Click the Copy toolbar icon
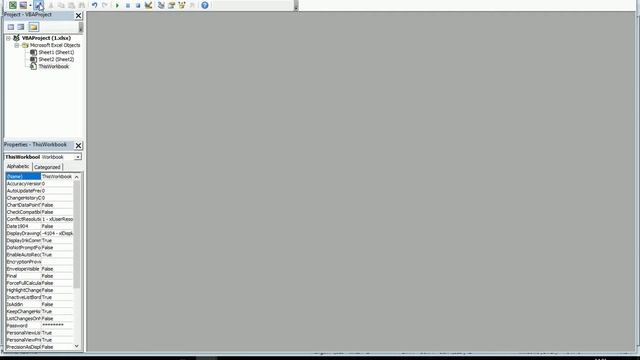Viewport: 640px width, 360px height. pos(61,5)
